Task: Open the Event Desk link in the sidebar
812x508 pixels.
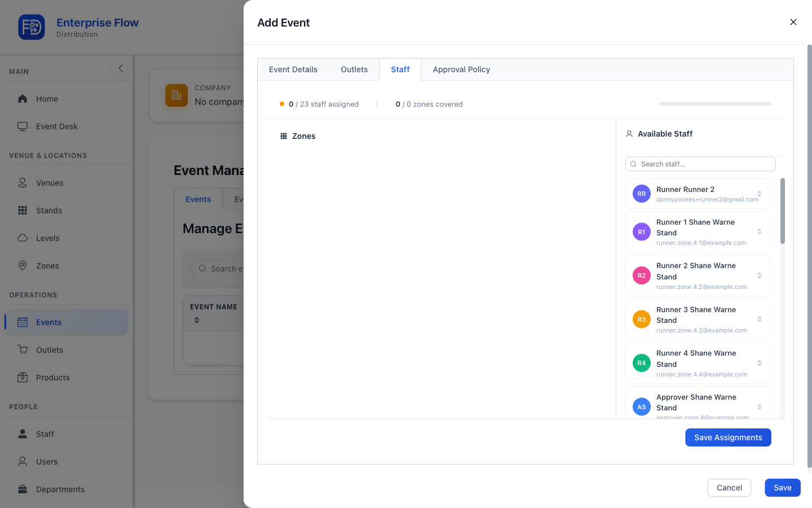Action: pyautogui.click(x=67, y=126)
